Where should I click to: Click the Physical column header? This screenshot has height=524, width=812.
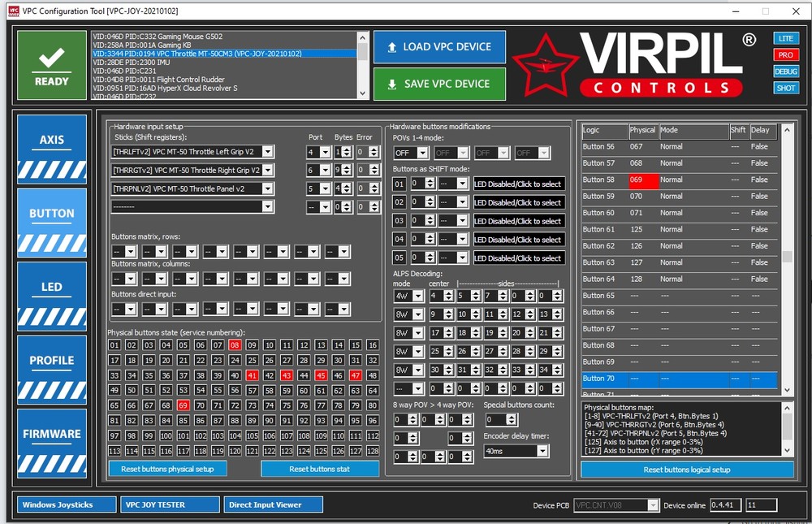coord(643,131)
